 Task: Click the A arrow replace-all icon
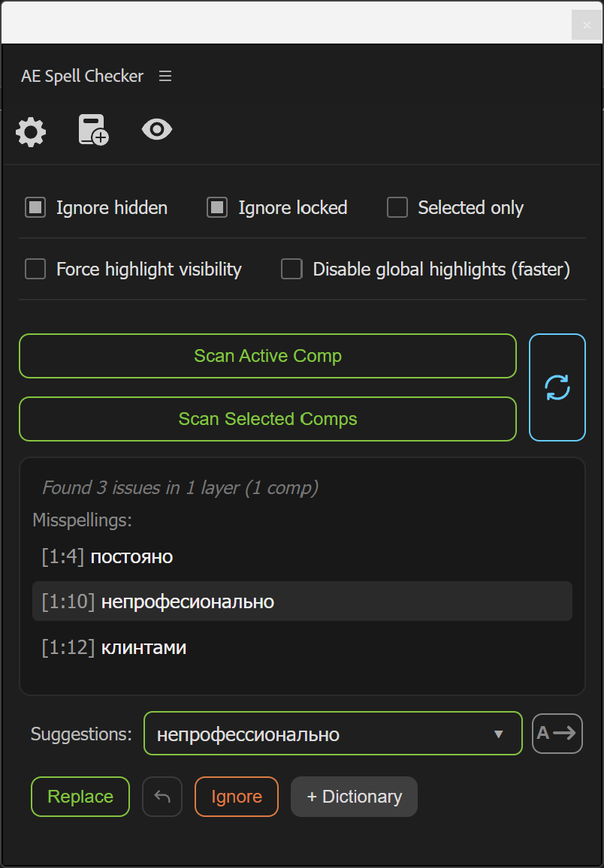(557, 734)
